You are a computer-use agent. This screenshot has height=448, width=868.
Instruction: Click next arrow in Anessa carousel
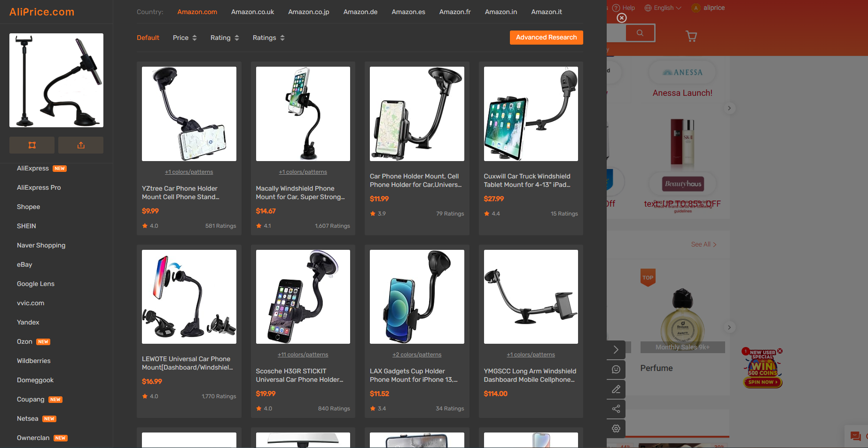[x=729, y=108]
